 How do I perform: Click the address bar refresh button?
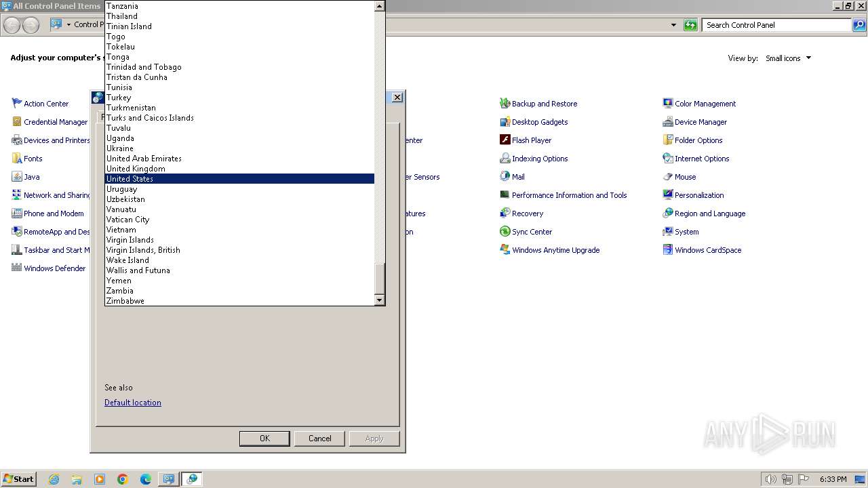pyautogui.click(x=690, y=25)
